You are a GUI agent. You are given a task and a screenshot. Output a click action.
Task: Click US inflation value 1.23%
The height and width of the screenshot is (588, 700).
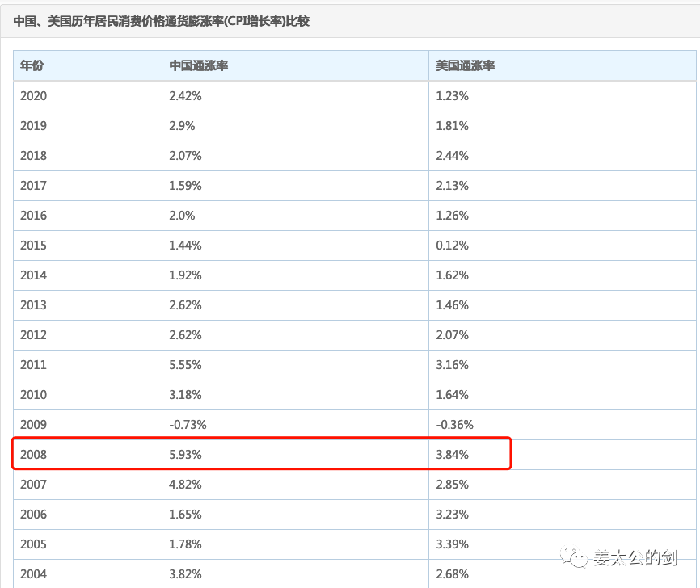pos(452,96)
